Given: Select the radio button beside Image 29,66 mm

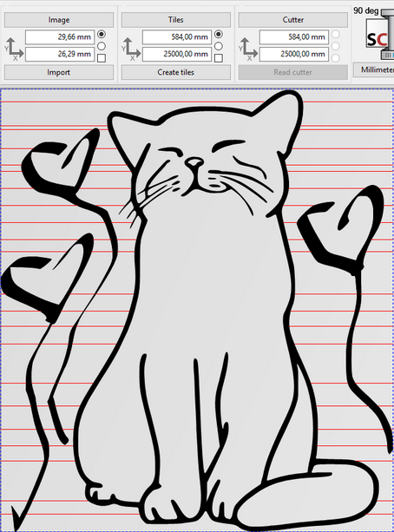Looking at the screenshot, I should click(102, 34).
